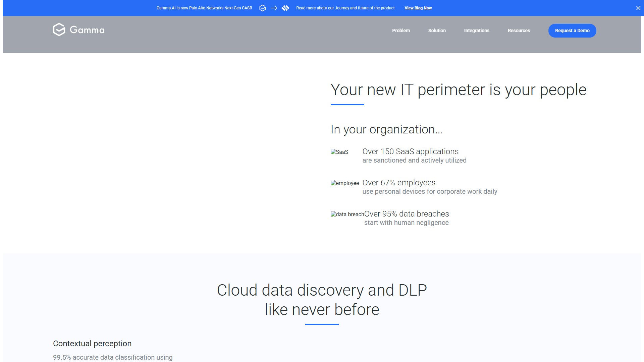This screenshot has width=644, height=362.
Task: Open the View Blog Now link
Action: point(418,8)
